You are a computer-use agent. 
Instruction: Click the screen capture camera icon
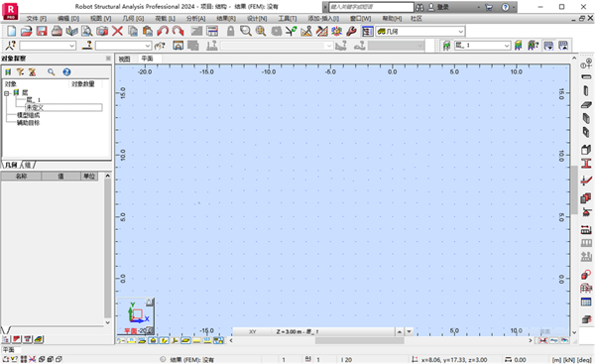click(102, 31)
